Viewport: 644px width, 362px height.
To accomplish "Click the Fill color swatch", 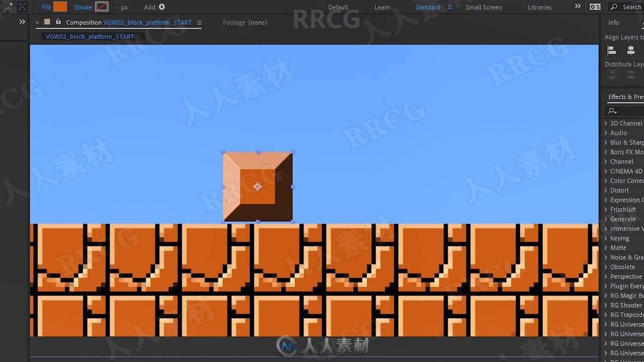I will pos(60,7).
